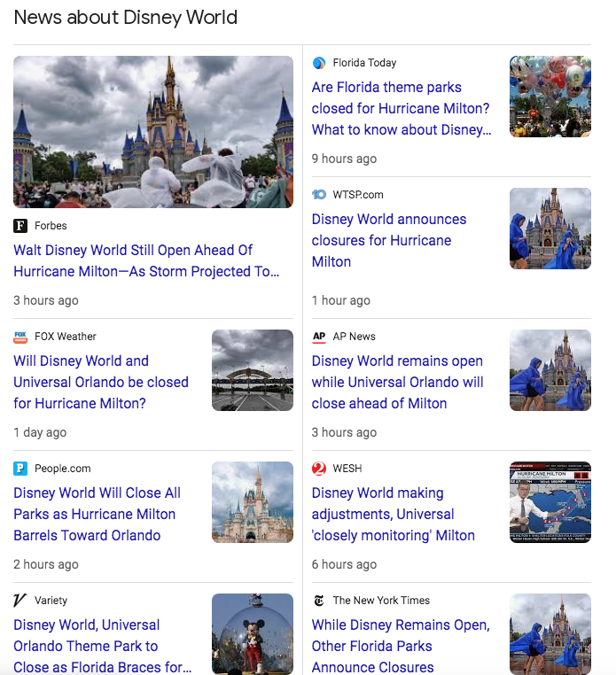This screenshot has height=675, width=616.
Task: Click the 'WTSP.com' source name
Action: tap(358, 195)
